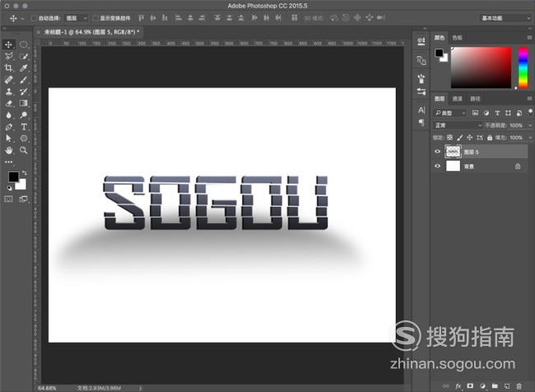Open the workspace switcher dropdown
535x392 pixels.
pyautogui.click(x=506, y=18)
